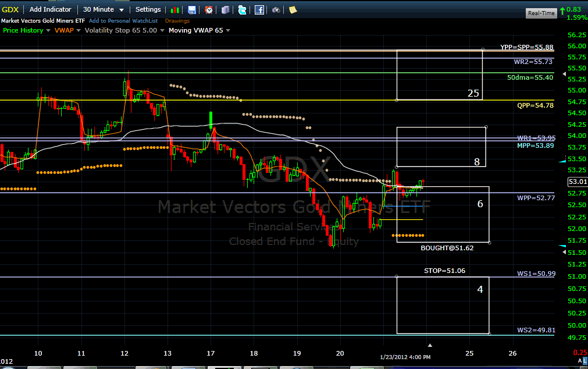Select the WPP=52.77 level label
This screenshot has height=369, width=588.
pos(536,198)
